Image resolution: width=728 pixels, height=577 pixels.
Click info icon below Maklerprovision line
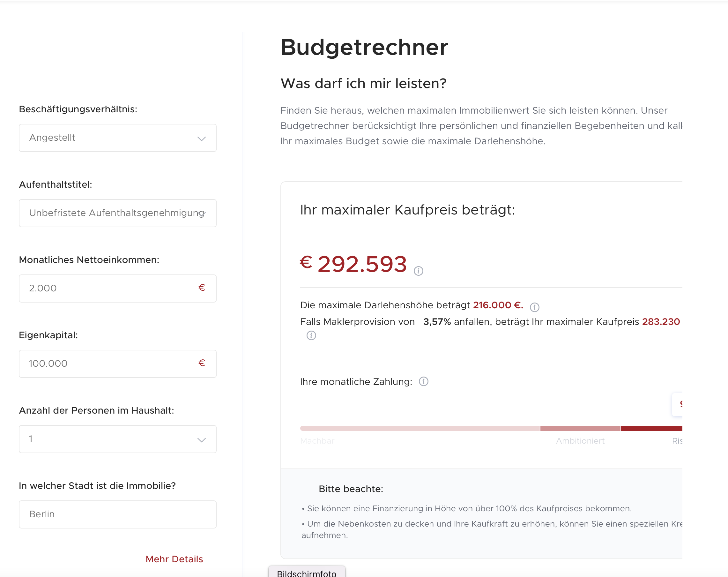311,335
